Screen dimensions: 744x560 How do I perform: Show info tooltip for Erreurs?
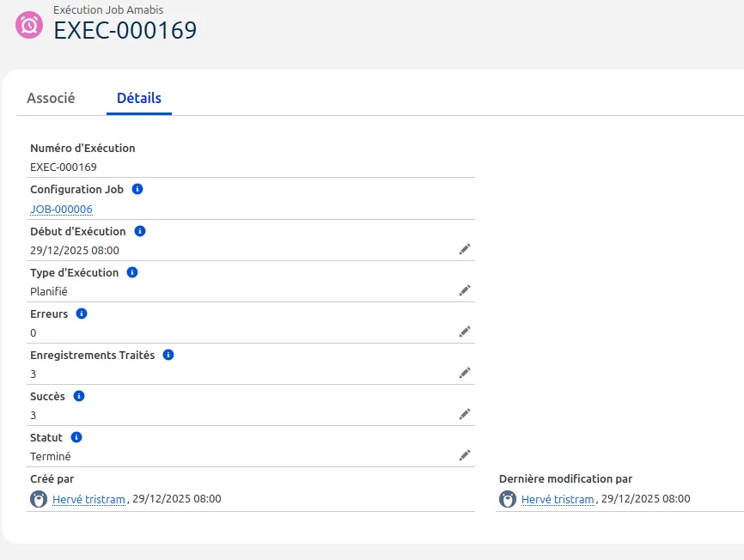pyautogui.click(x=82, y=313)
